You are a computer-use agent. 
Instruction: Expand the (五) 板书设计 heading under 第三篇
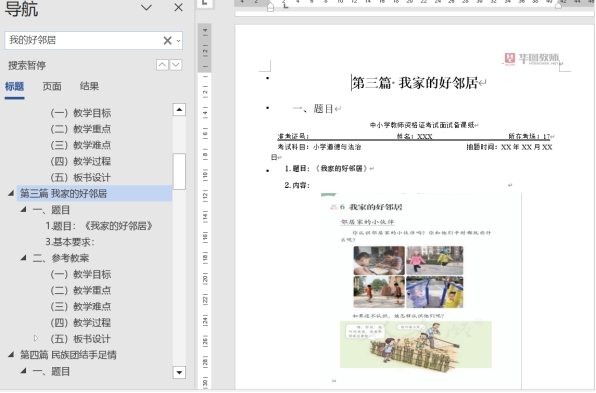pos(36,338)
